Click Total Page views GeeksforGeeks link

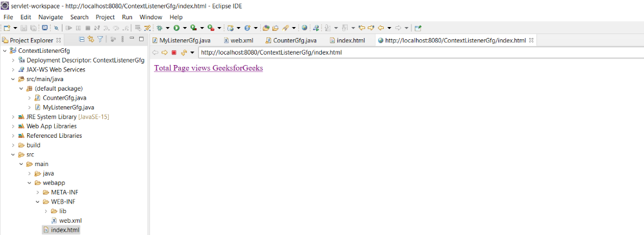(208, 68)
